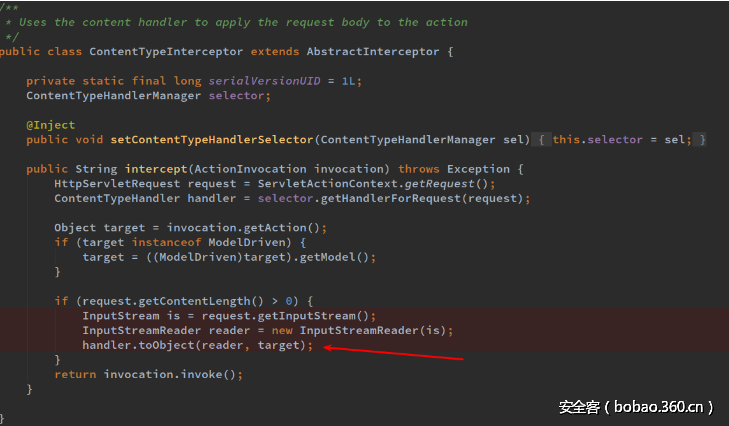729x426 pixels.
Task: Click the 'final' keyword
Action: tap(149, 81)
